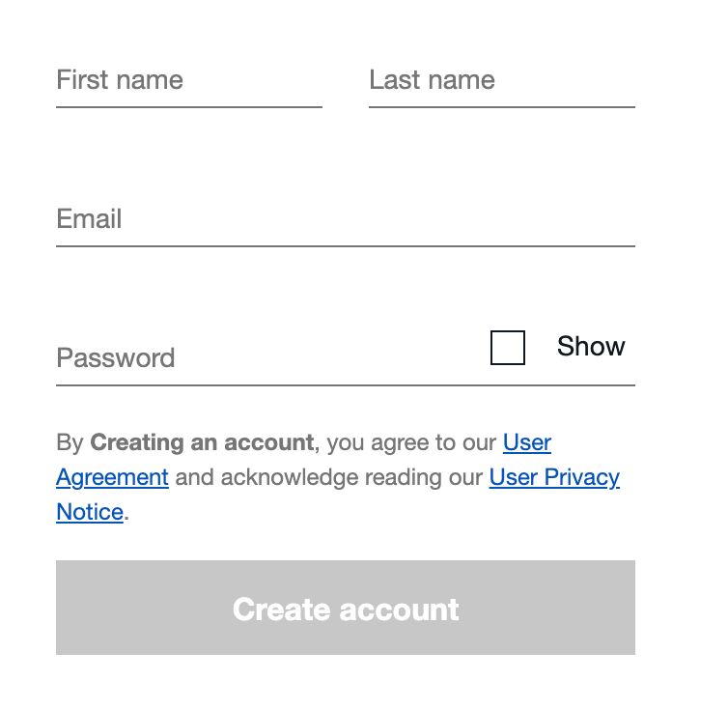Select the Last name placeholder text
This screenshot has height=709, width=728.
coord(433,80)
